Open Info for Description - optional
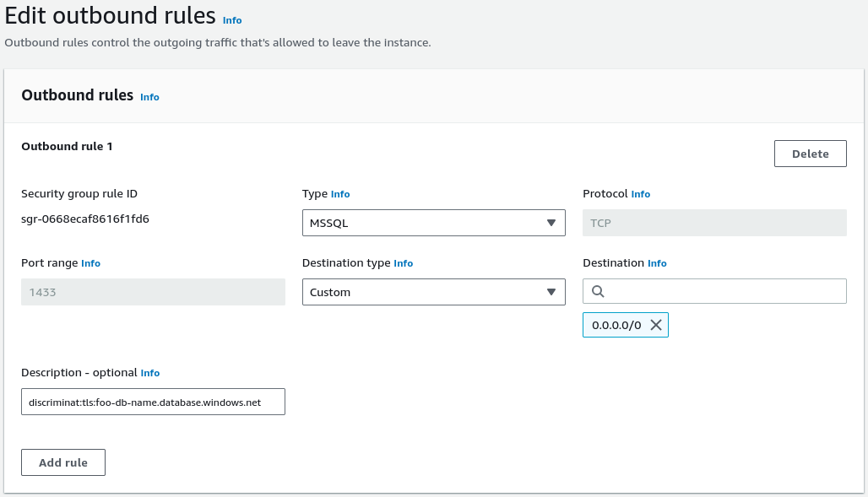The image size is (868, 497). coord(149,373)
